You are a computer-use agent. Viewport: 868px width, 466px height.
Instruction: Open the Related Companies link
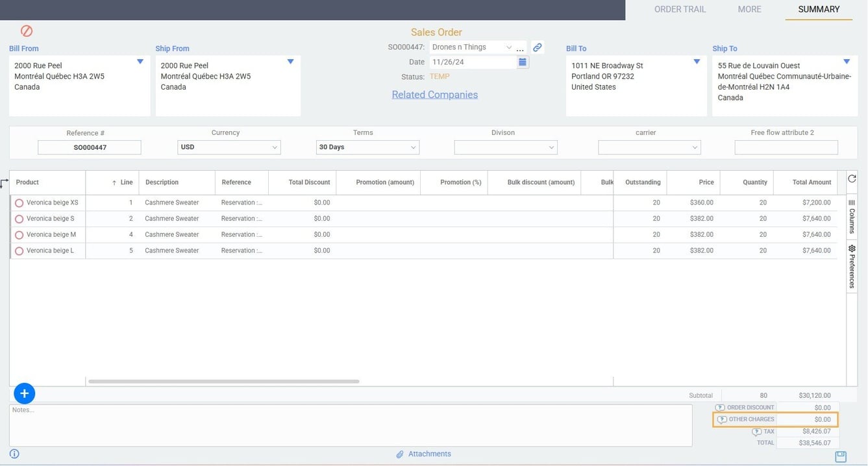pos(434,95)
